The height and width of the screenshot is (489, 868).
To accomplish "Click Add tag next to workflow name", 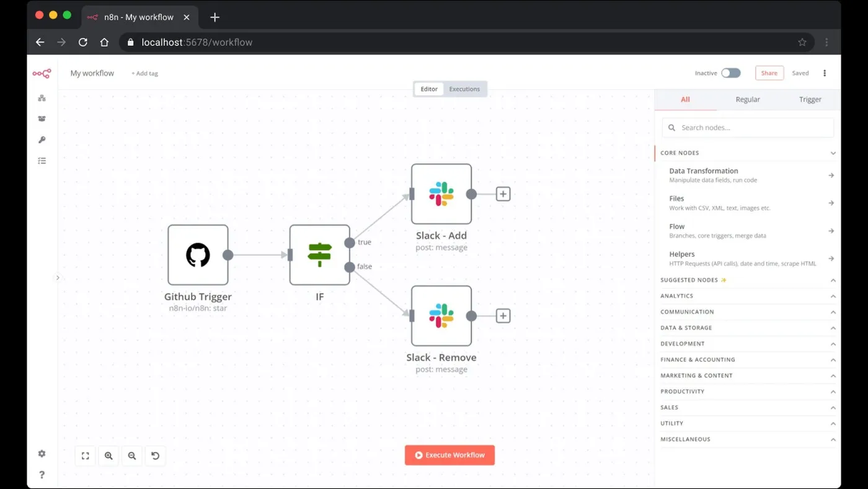I will click(x=144, y=73).
